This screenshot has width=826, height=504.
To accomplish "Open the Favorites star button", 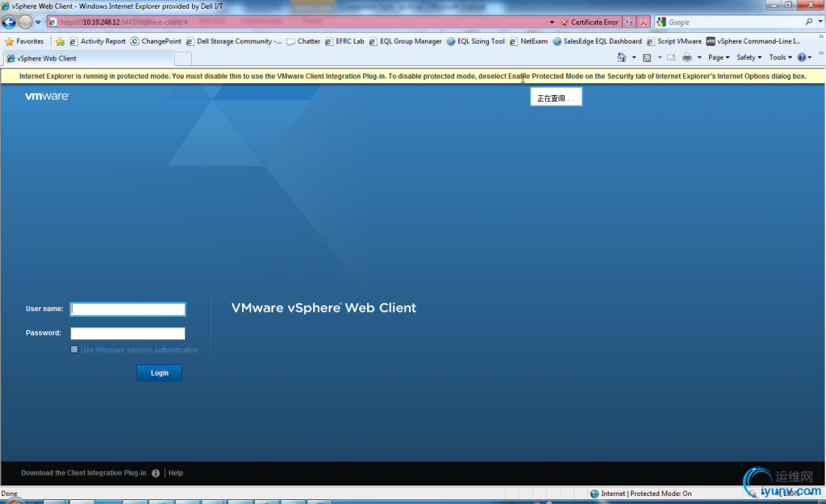I will 24,41.
